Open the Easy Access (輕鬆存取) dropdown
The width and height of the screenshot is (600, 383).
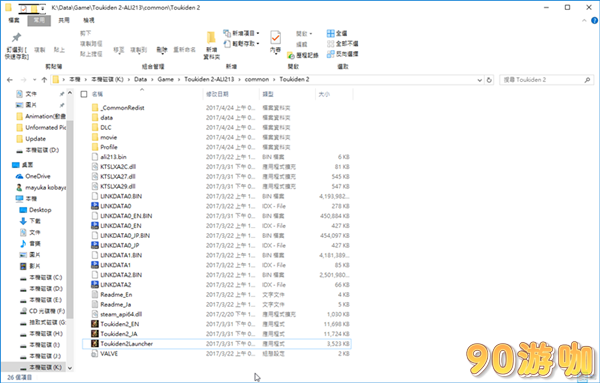tap(241, 44)
